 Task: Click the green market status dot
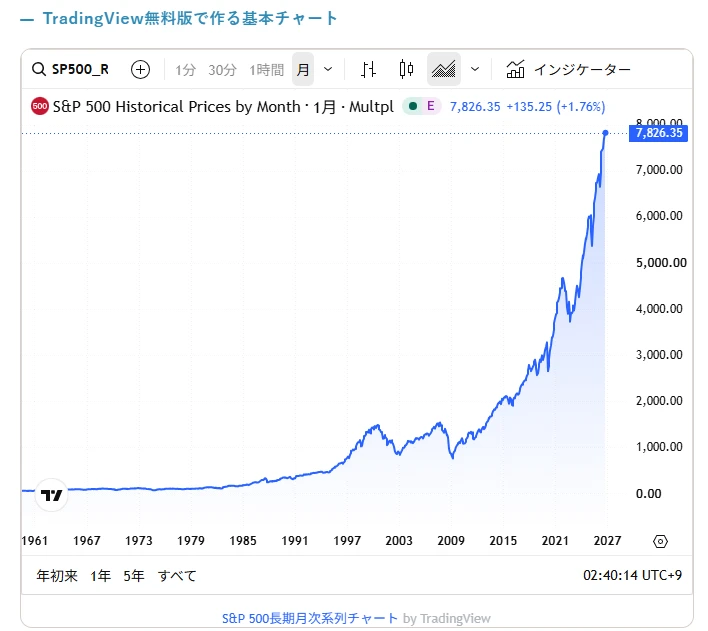coord(412,107)
